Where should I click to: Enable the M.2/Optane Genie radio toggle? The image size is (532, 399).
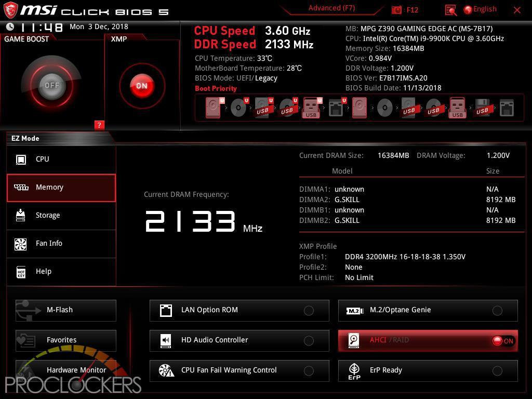point(497,311)
